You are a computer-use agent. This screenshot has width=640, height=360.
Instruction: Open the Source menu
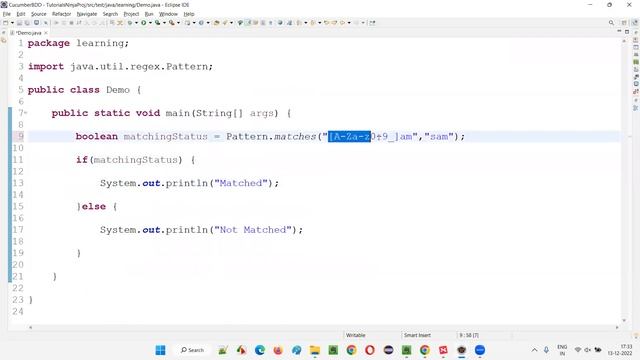pos(39,14)
